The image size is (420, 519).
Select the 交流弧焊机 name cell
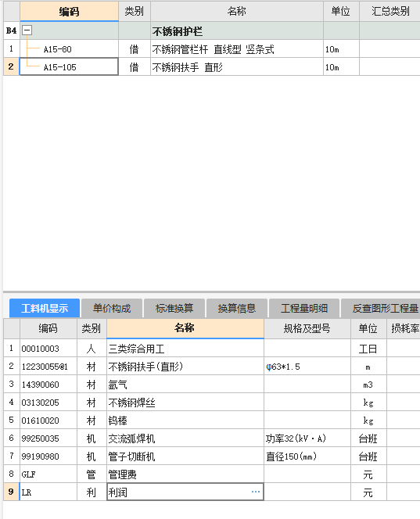[x=185, y=438]
